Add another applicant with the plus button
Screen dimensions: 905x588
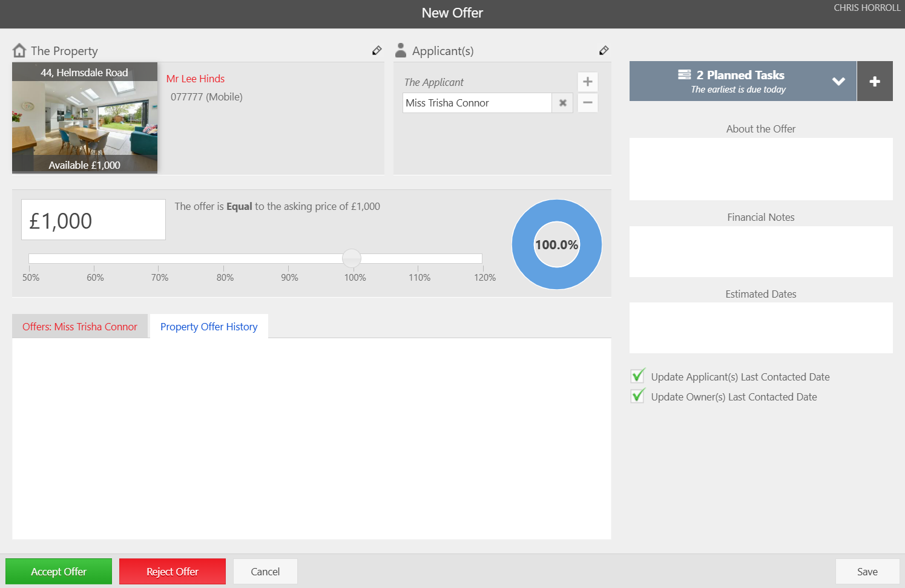pyautogui.click(x=588, y=82)
